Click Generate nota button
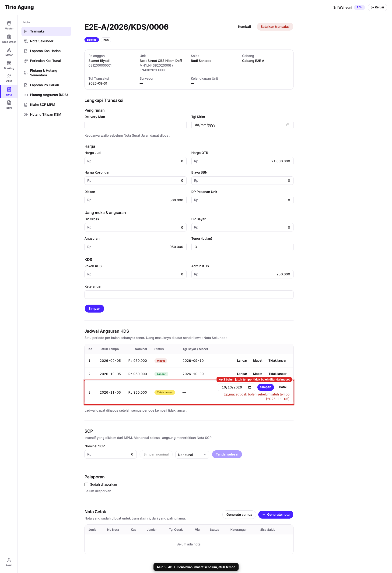This screenshot has width=392, height=573. tap(276, 515)
